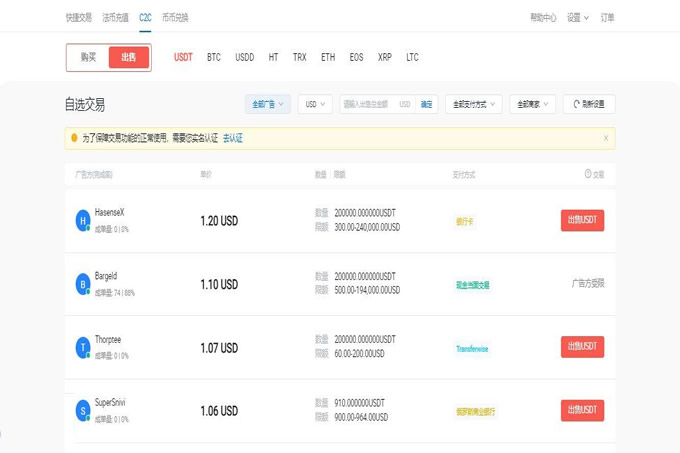Select the USDD coin tab
680x453 pixels.
(x=245, y=57)
